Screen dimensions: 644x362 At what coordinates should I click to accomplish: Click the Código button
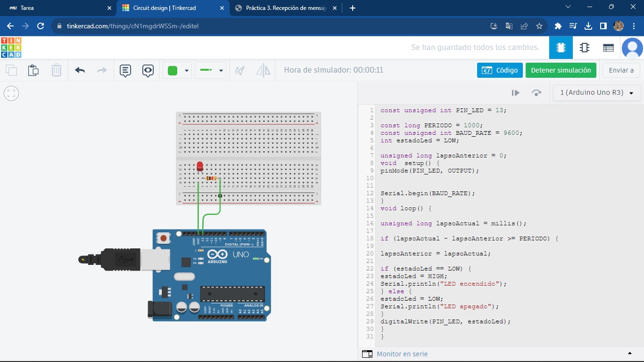click(x=500, y=70)
